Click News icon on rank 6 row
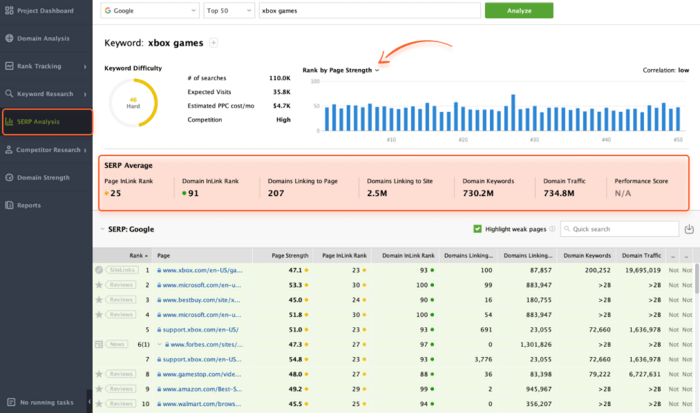700x413 pixels. [99, 344]
